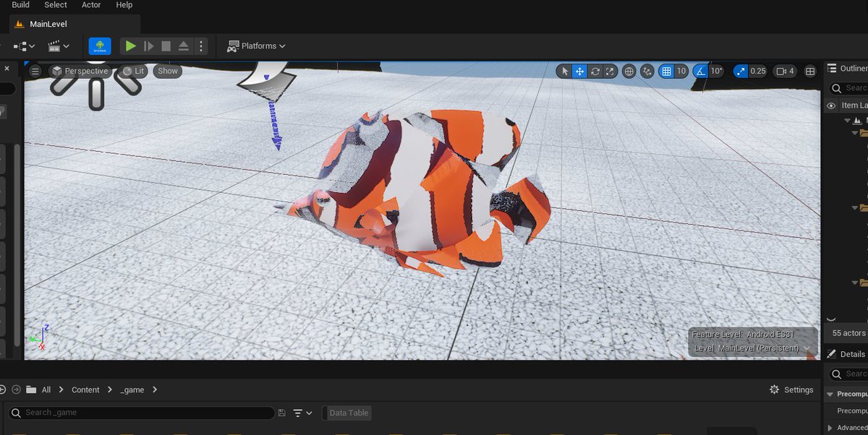Screen dimensions: 868x435
Task: Toggle the Outliner visibility eye column
Action: pos(831,105)
